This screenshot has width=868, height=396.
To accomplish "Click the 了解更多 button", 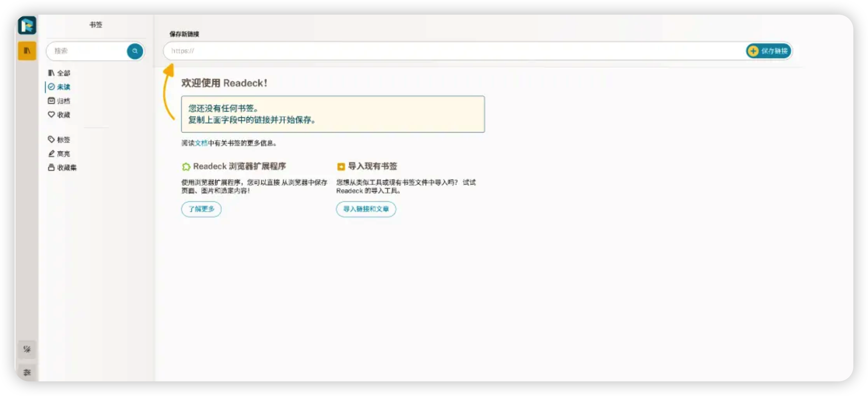I will [x=201, y=209].
